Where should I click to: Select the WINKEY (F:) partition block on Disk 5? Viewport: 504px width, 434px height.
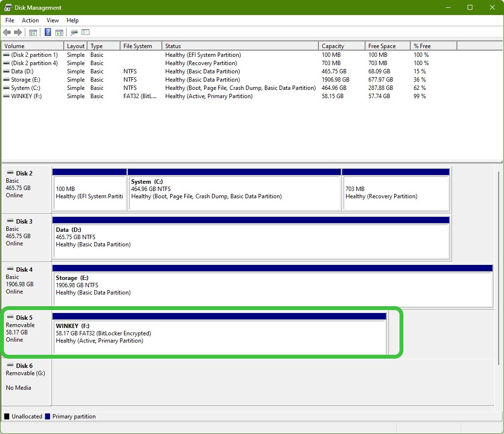click(219, 334)
